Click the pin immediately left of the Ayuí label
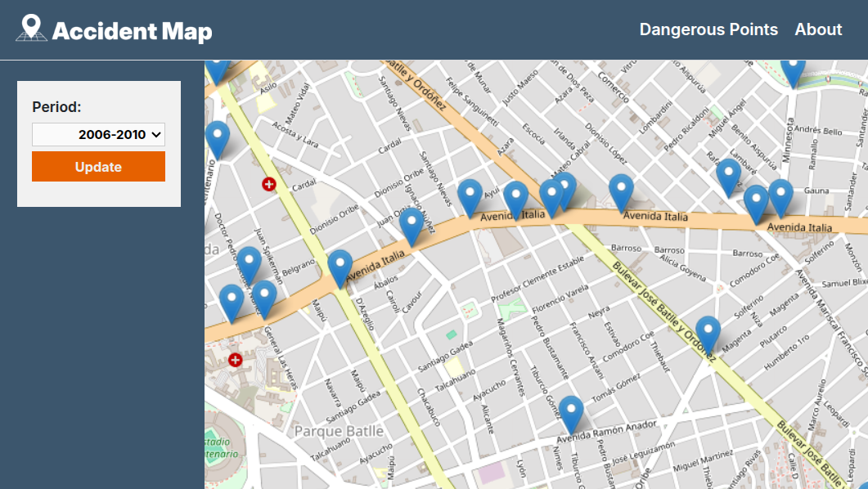 (x=470, y=198)
